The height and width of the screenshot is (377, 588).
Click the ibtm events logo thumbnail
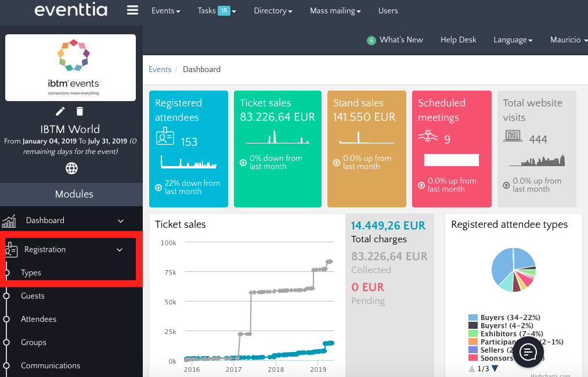(x=71, y=67)
